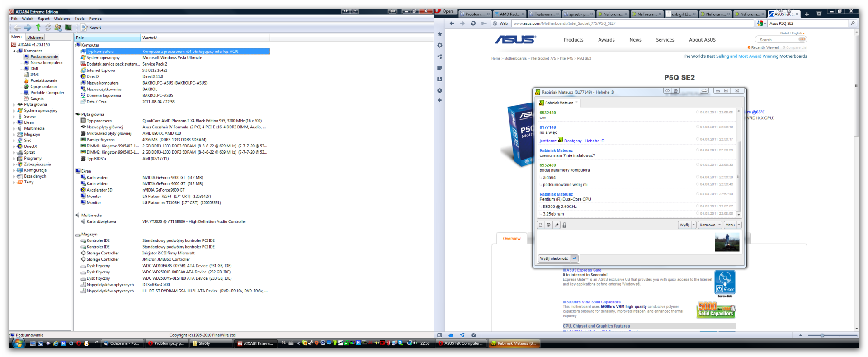Open the Products link on ASUS site
Image resolution: width=868 pixels, height=357 pixels.
coord(573,40)
